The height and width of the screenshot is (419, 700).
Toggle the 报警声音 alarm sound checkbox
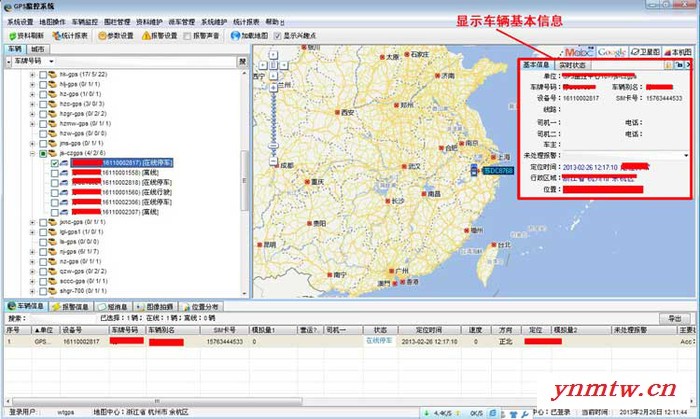(x=188, y=36)
